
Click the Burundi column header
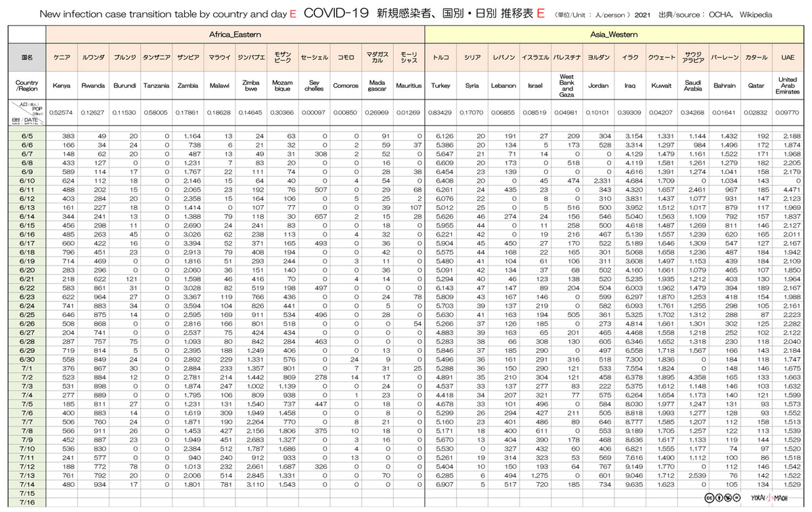pos(125,86)
